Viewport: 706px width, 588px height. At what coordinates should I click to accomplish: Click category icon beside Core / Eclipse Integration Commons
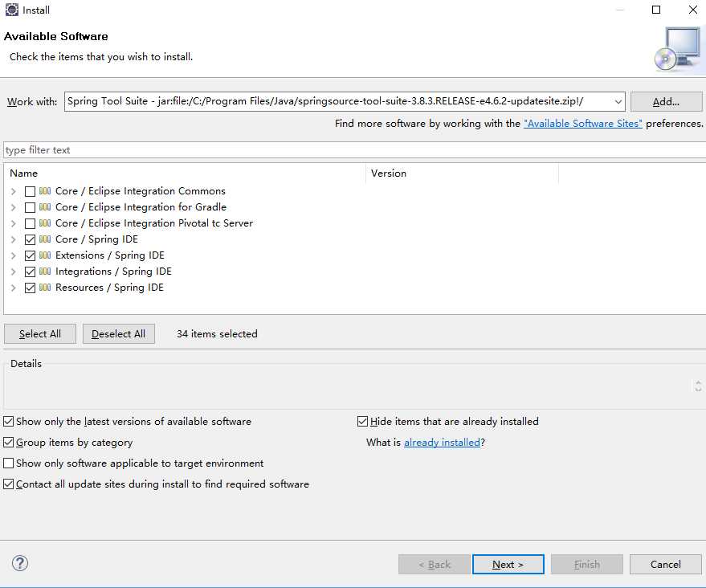44,191
